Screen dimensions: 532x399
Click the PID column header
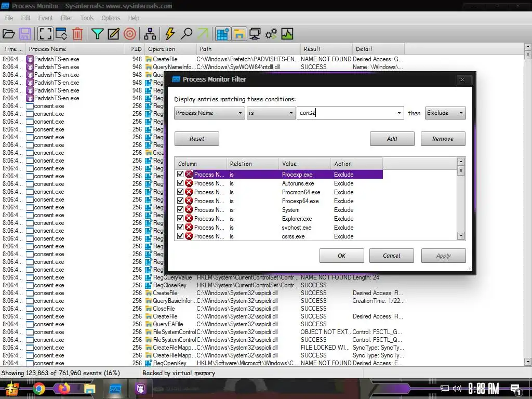135,49
